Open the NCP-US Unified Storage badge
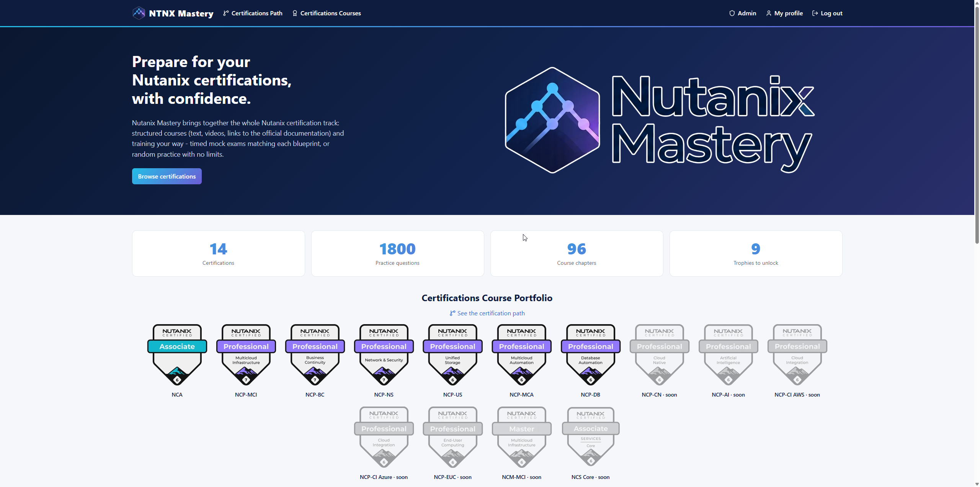The height and width of the screenshot is (487, 980). click(453, 355)
